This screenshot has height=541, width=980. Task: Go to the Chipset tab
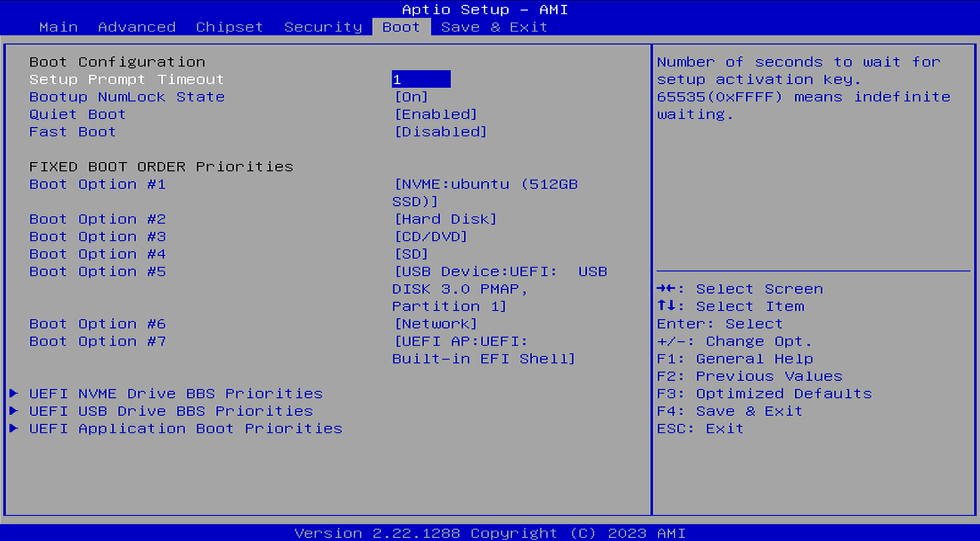click(229, 27)
